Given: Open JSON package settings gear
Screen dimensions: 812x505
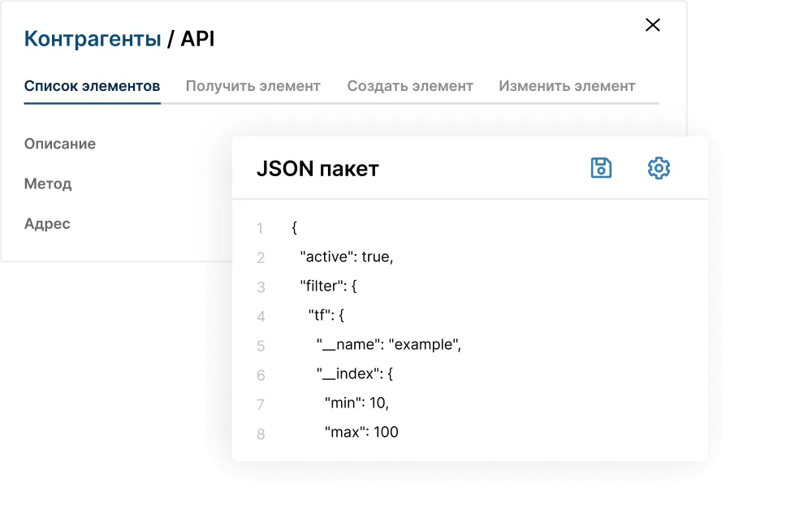Looking at the screenshot, I should (x=659, y=168).
